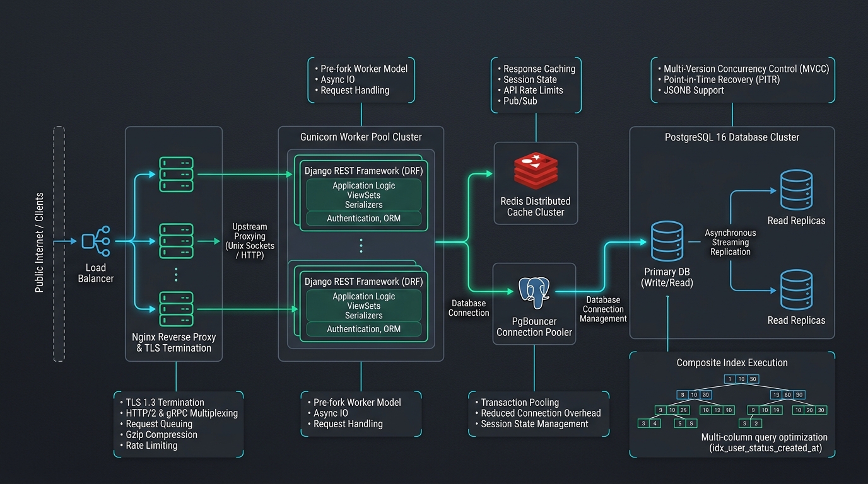868x484 pixels.
Task: Select the "PgBouncer Connection Pooler" label
Action: 534,326
